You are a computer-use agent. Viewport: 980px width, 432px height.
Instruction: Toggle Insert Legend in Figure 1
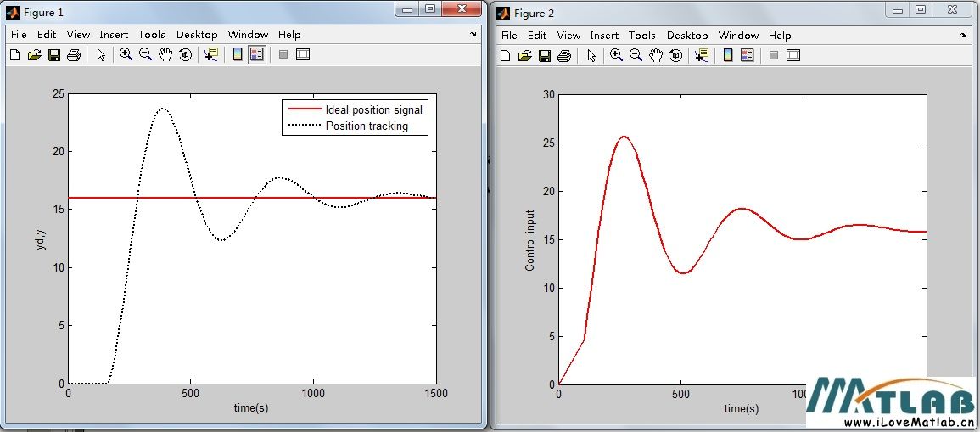pos(256,54)
